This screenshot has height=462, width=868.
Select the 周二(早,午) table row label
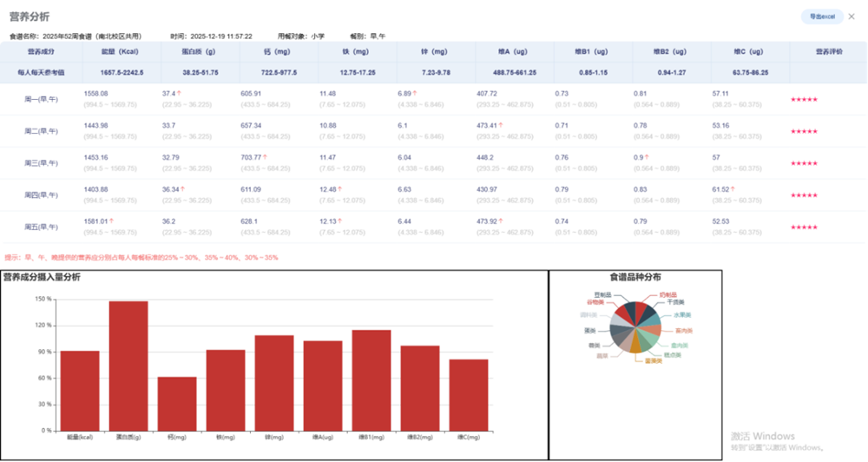pos(41,131)
